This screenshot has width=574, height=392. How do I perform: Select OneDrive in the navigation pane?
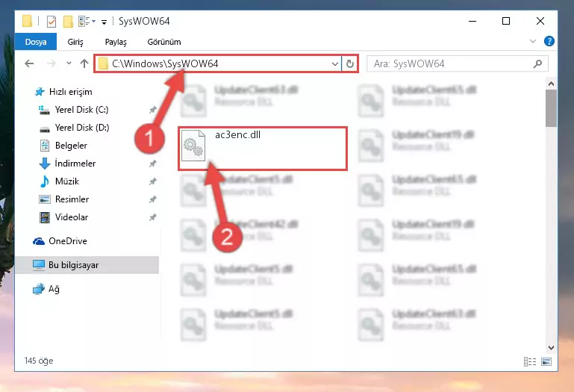68,241
